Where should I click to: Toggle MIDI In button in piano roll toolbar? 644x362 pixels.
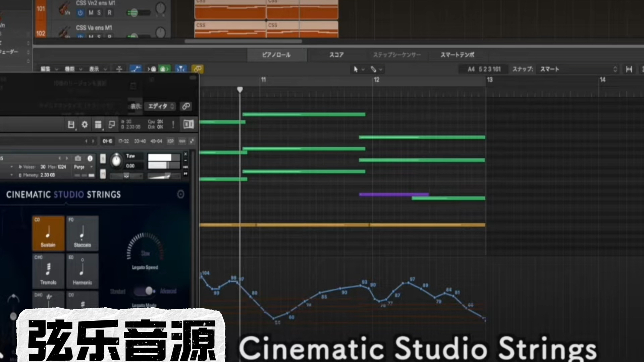(152, 69)
